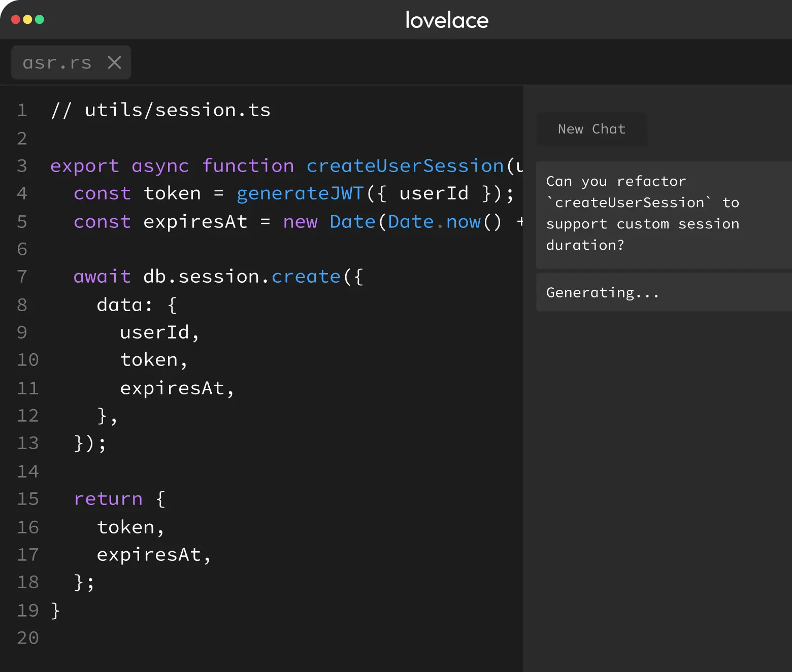This screenshot has height=672, width=792.
Task: Click the Generating... response status
Action: click(x=664, y=292)
